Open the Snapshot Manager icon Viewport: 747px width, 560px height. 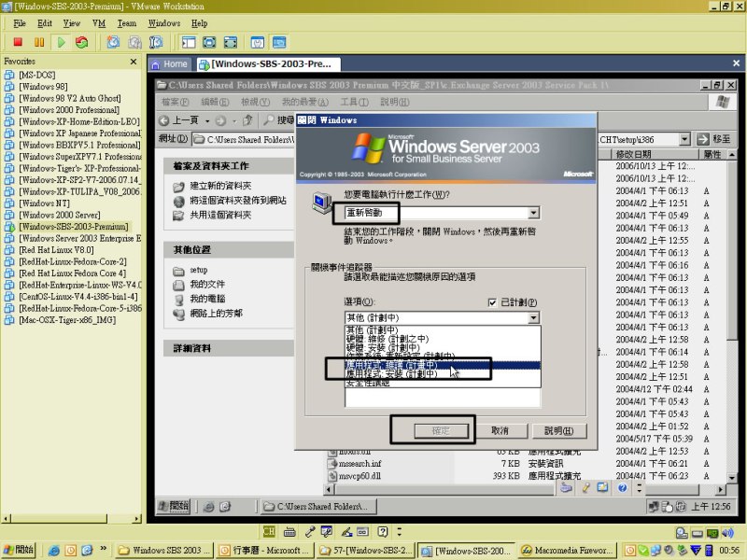[156, 42]
